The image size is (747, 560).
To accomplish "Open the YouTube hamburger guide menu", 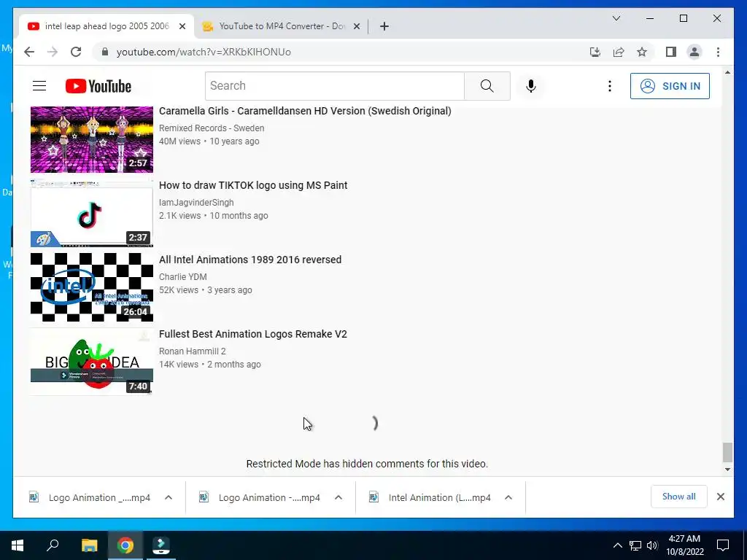I will (x=39, y=86).
